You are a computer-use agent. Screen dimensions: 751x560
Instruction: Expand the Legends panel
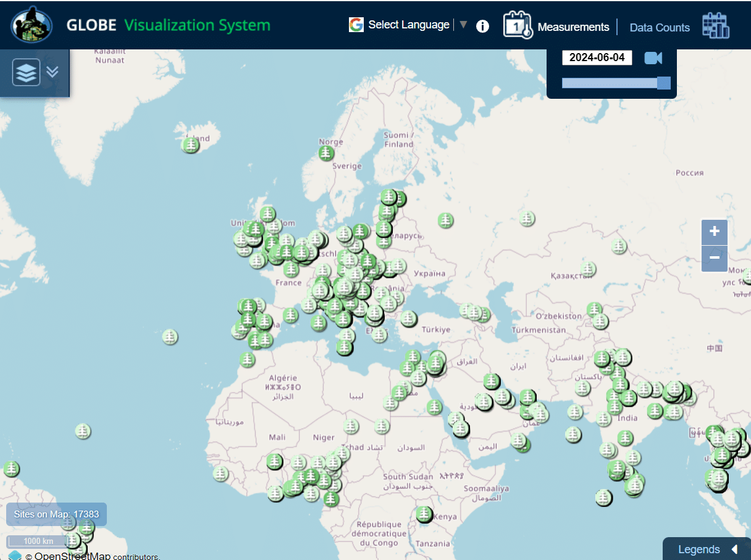pos(707,549)
